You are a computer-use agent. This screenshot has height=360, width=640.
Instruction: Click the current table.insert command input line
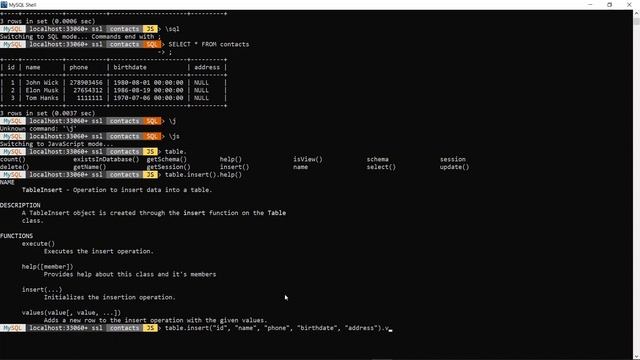tap(278, 328)
